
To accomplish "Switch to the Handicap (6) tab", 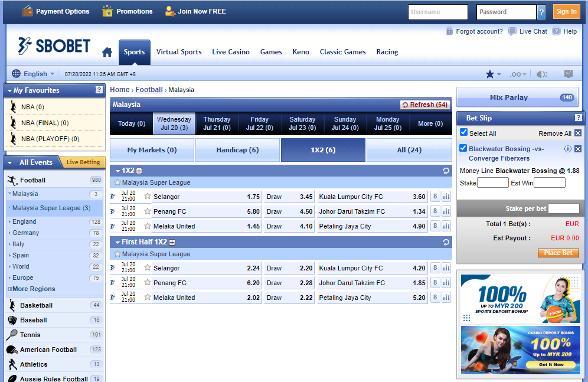I will [x=237, y=150].
